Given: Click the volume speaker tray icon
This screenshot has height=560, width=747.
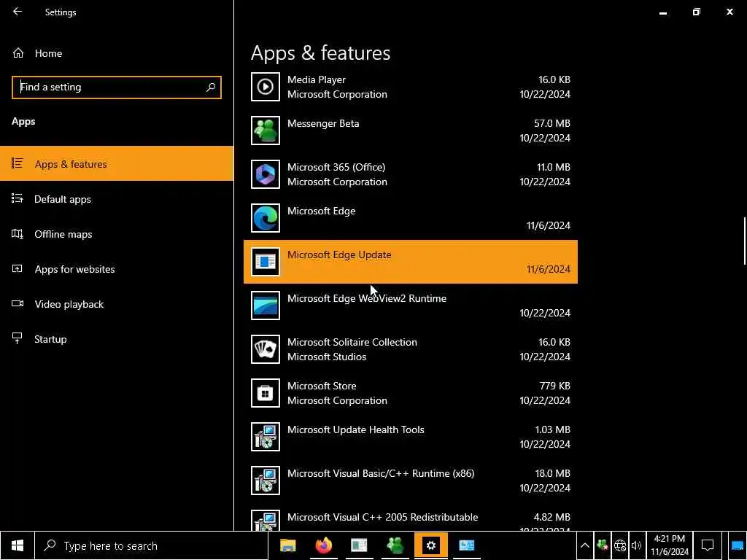Looking at the screenshot, I should click(x=636, y=545).
